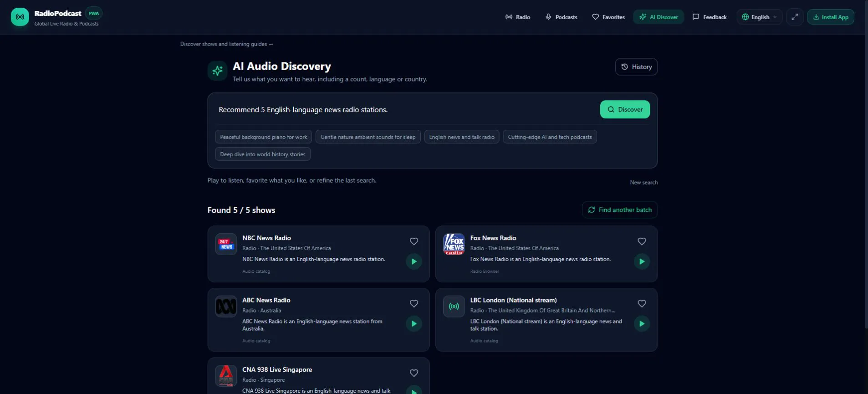Click the discovery prompt text field

point(405,109)
